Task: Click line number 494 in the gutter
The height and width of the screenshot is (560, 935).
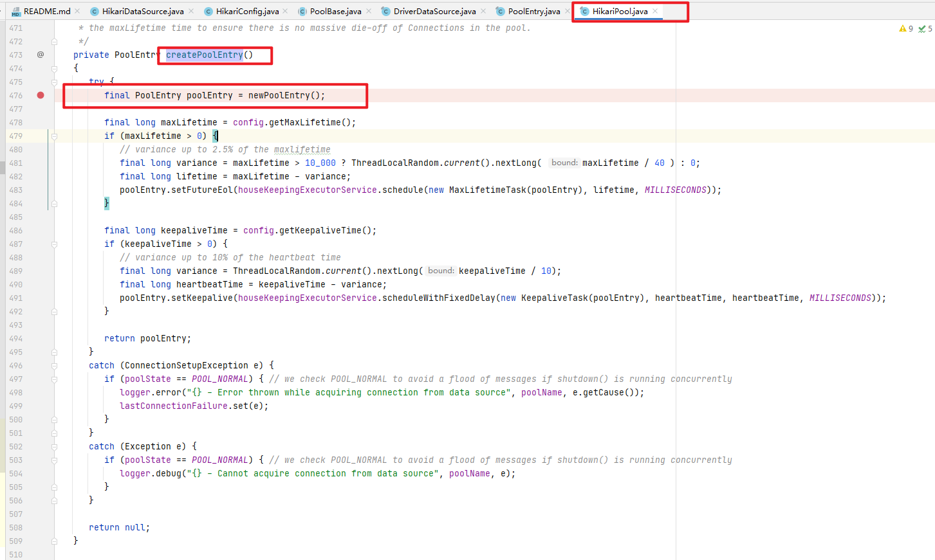Action: tap(16, 338)
